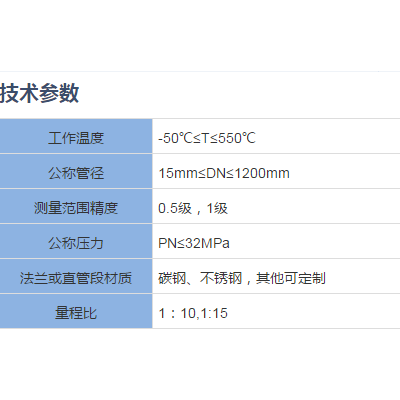Click the 碳钢、不锈钢，其他可定制 value
The height and width of the screenshot is (400, 400).
coord(242,278)
